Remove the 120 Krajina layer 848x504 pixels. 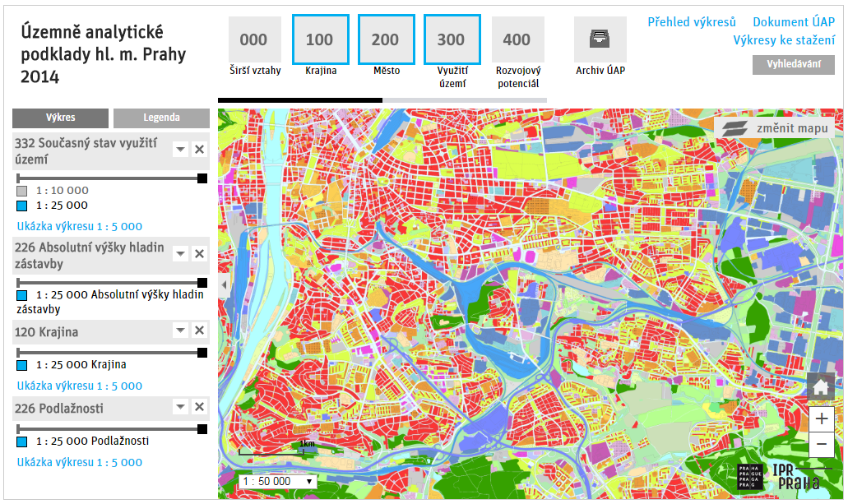(199, 330)
